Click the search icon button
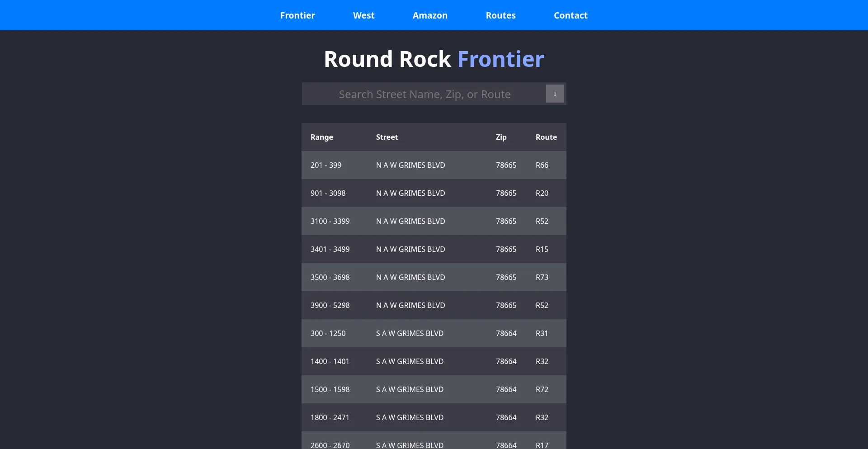 pos(555,94)
